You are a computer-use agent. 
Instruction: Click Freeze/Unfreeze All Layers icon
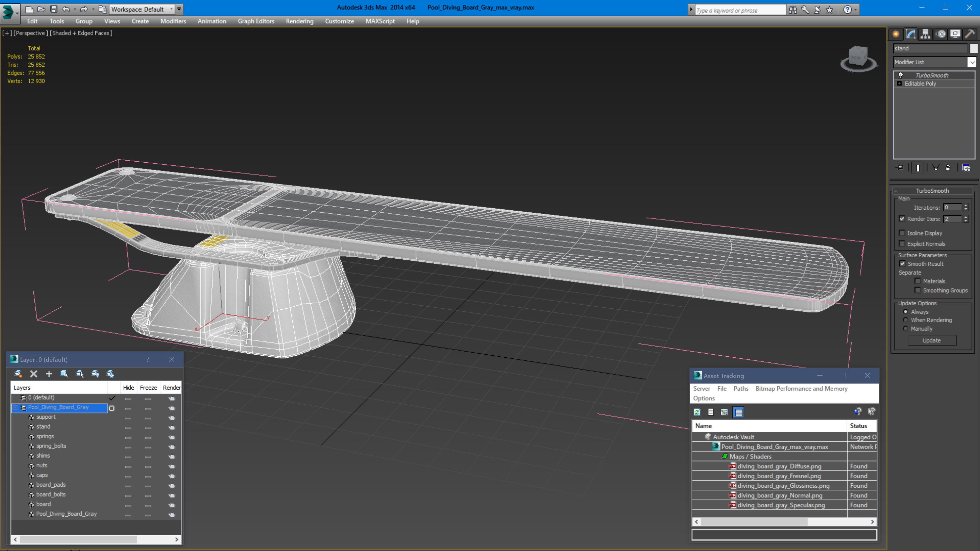point(110,374)
